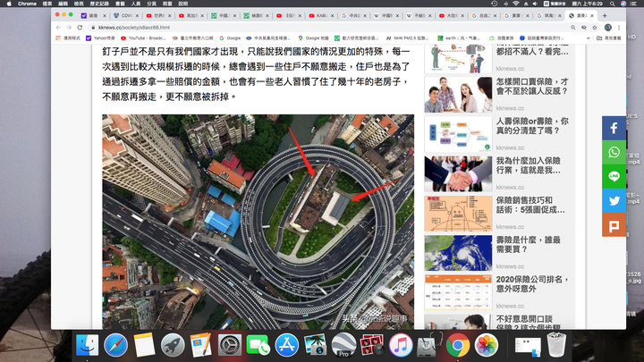
Task: Click the orange Plurk share icon
Action: tap(614, 225)
